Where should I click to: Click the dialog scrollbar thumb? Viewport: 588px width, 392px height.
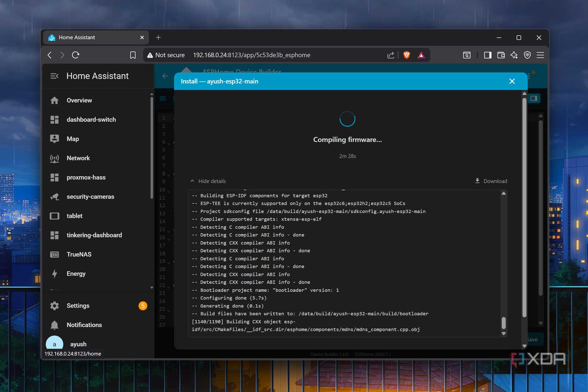point(524,207)
